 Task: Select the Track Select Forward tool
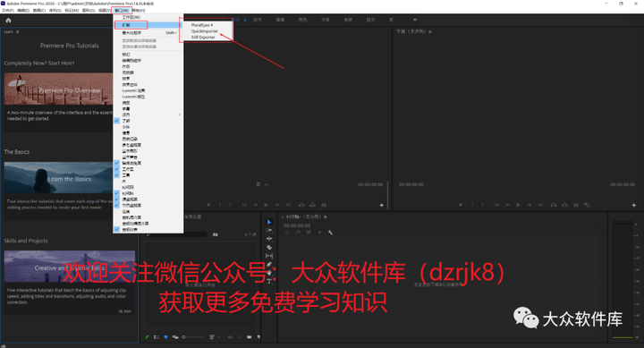click(269, 230)
